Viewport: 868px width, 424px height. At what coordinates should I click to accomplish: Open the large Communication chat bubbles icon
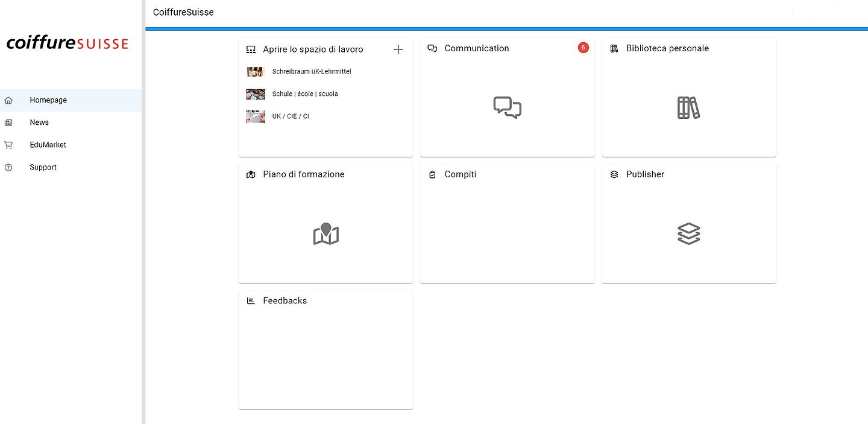pyautogui.click(x=507, y=107)
